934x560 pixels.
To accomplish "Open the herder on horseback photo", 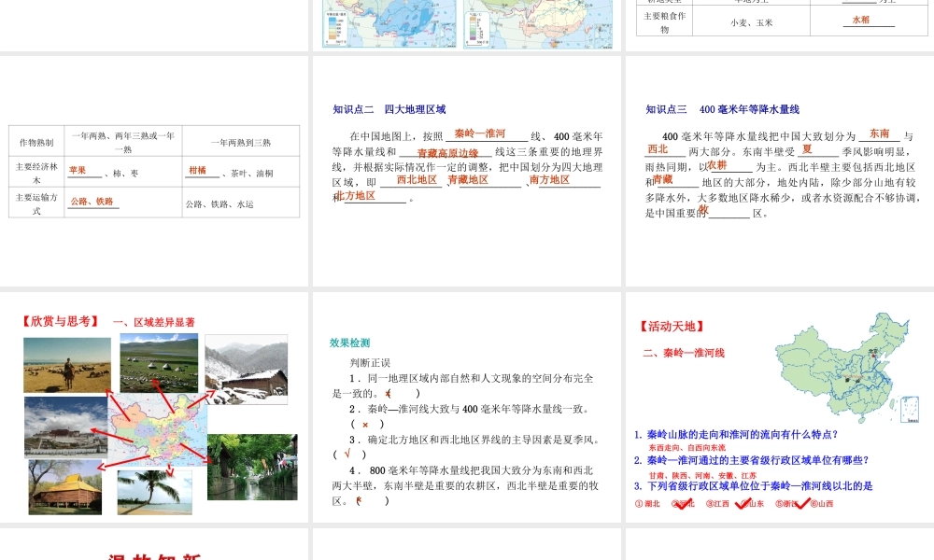I will [x=67, y=365].
